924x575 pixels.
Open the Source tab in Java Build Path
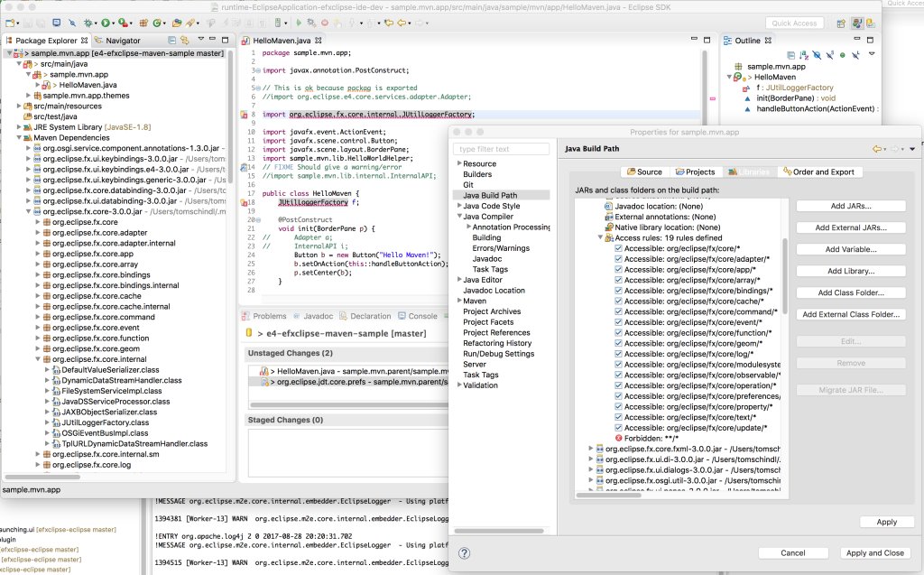(644, 172)
